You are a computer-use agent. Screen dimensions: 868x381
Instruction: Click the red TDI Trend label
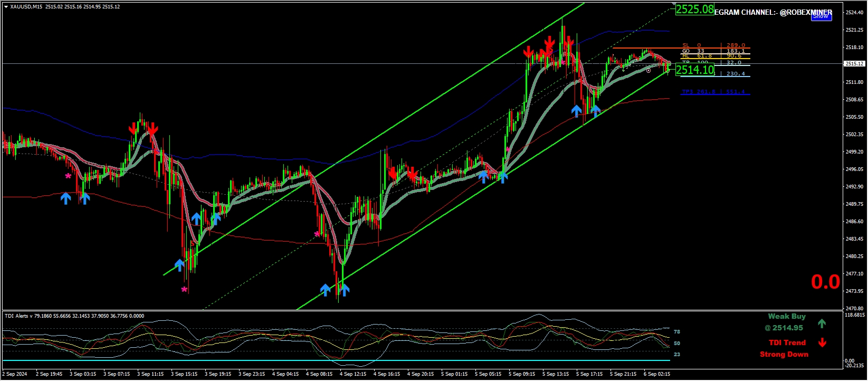(x=787, y=342)
